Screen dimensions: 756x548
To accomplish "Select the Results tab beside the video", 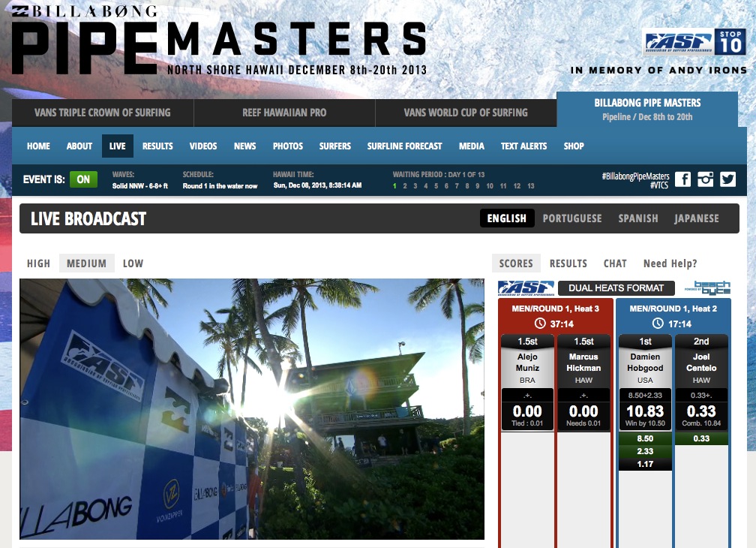I will click(x=568, y=263).
